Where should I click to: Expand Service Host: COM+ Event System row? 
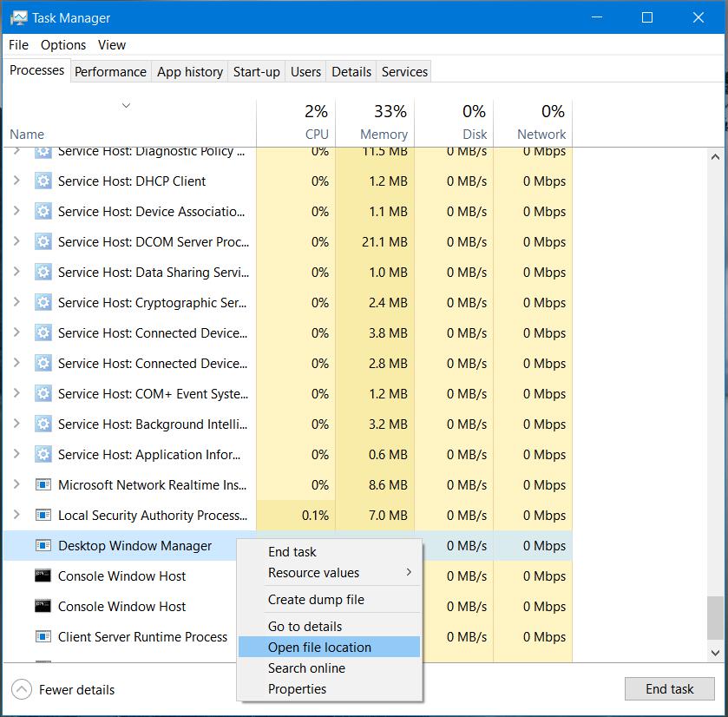coord(16,393)
